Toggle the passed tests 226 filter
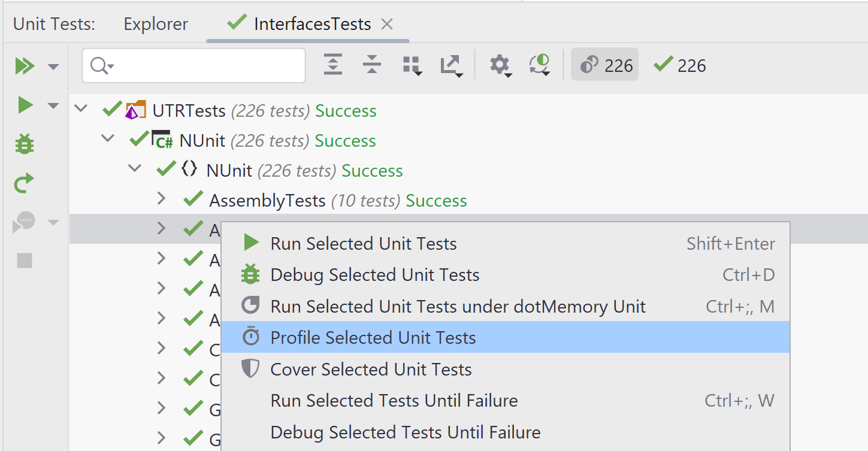 [x=679, y=65]
